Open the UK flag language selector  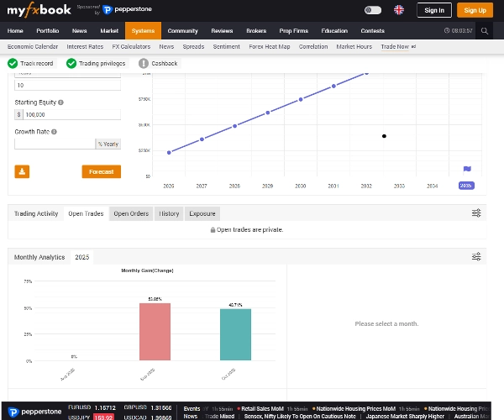pyautogui.click(x=399, y=10)
